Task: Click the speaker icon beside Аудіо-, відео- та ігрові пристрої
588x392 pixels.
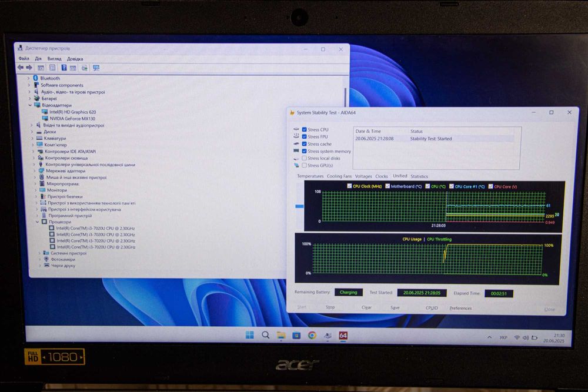Action: pyautogui.click(x=36, y=92)
